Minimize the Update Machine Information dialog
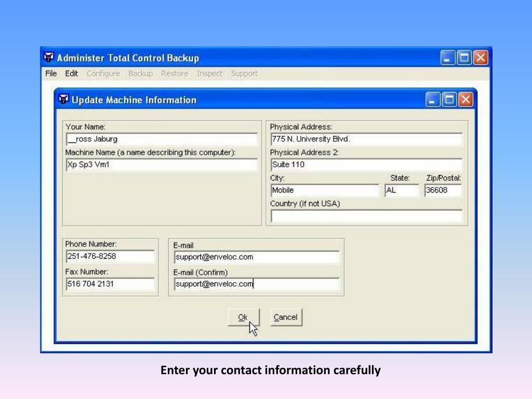 tap(433, 100)
